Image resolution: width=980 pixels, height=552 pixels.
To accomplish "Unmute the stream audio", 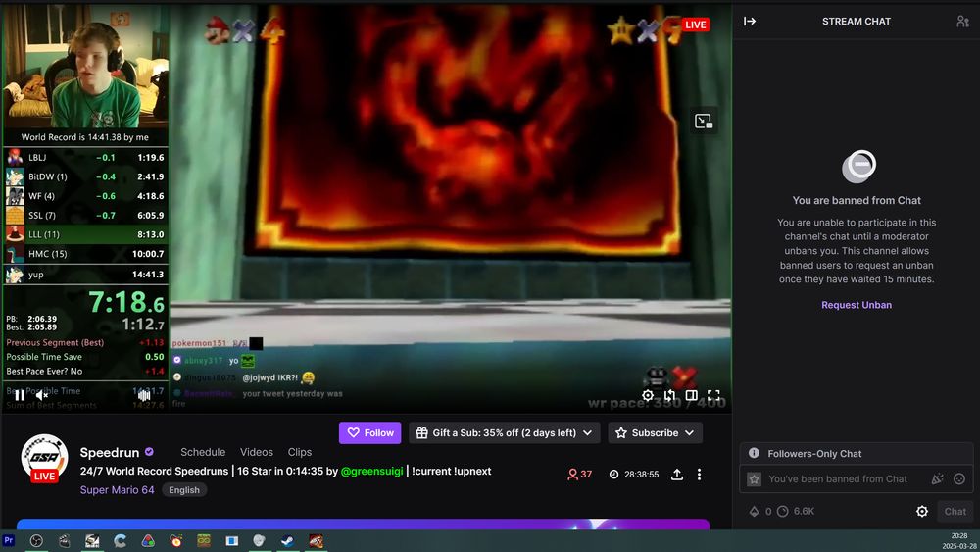I will click(42, 395).
